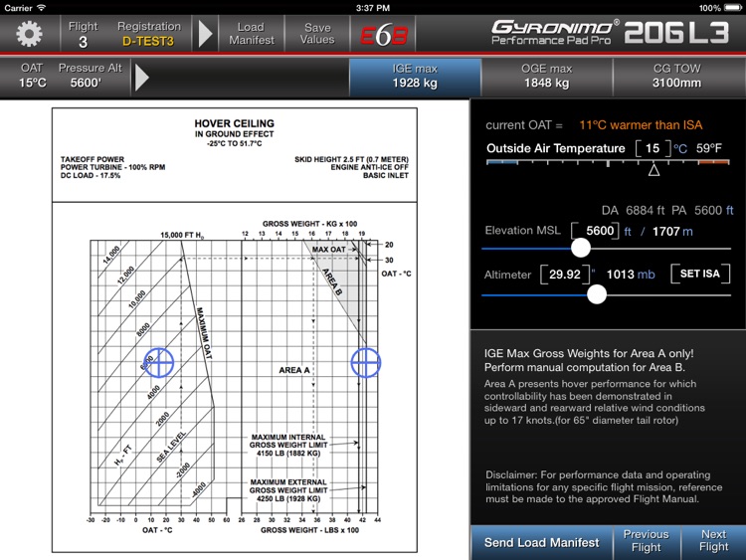Tap Send Load Manifest
The image size is (746, 560).
click(x=541, y=543)
